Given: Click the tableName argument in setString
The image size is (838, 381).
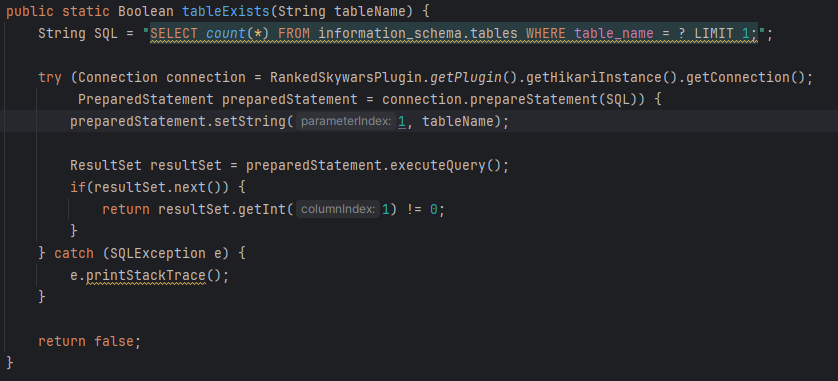Looking at the screenshot, I should [x=457, y=121].
